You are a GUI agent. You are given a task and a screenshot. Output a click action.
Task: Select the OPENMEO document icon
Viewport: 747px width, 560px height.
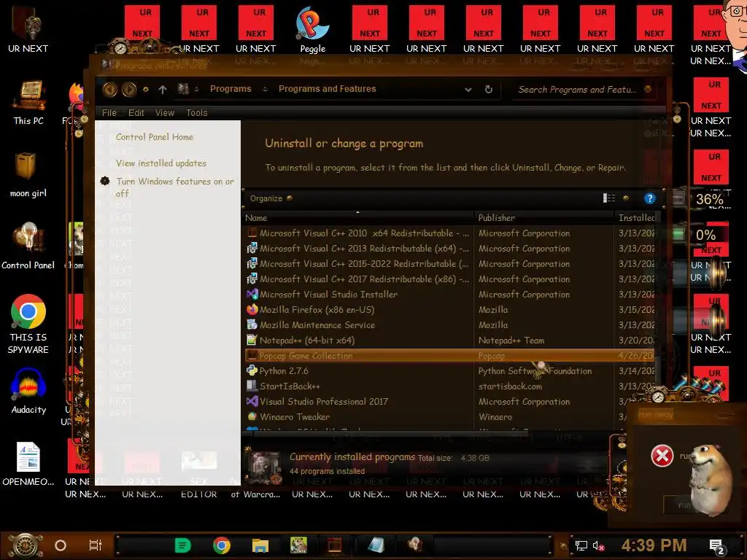(28, 464)
